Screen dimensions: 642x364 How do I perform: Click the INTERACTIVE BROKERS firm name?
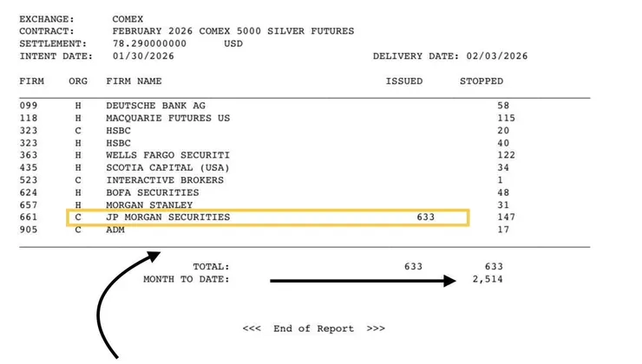point(165,180)
